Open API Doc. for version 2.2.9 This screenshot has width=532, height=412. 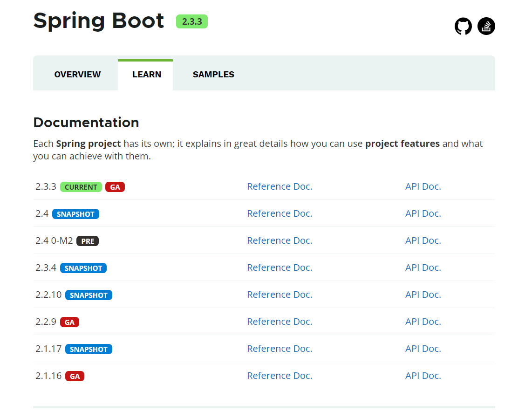click(423, 322)
